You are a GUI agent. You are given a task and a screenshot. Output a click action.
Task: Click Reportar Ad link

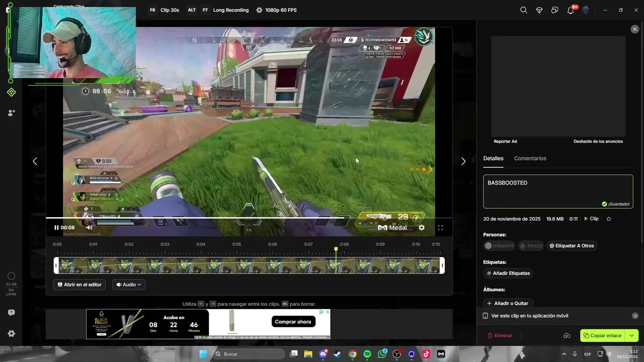[505, 141]
